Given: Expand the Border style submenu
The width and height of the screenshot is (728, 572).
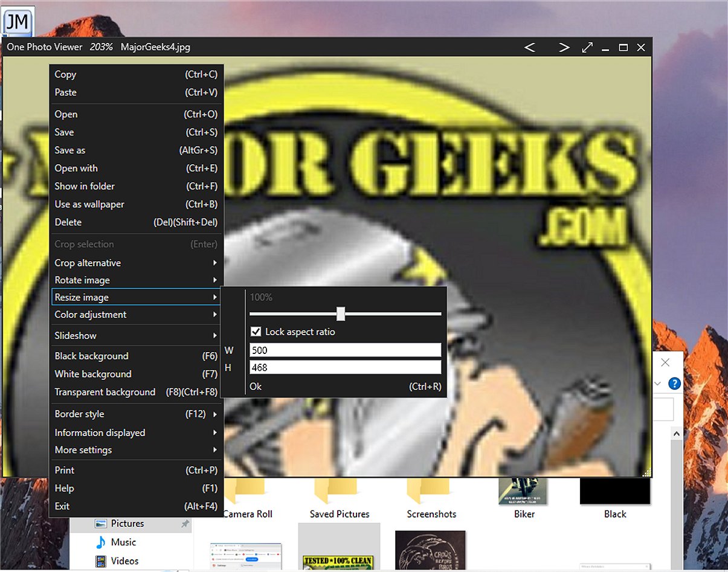Looking at the screenshot, I should [136, 414].
